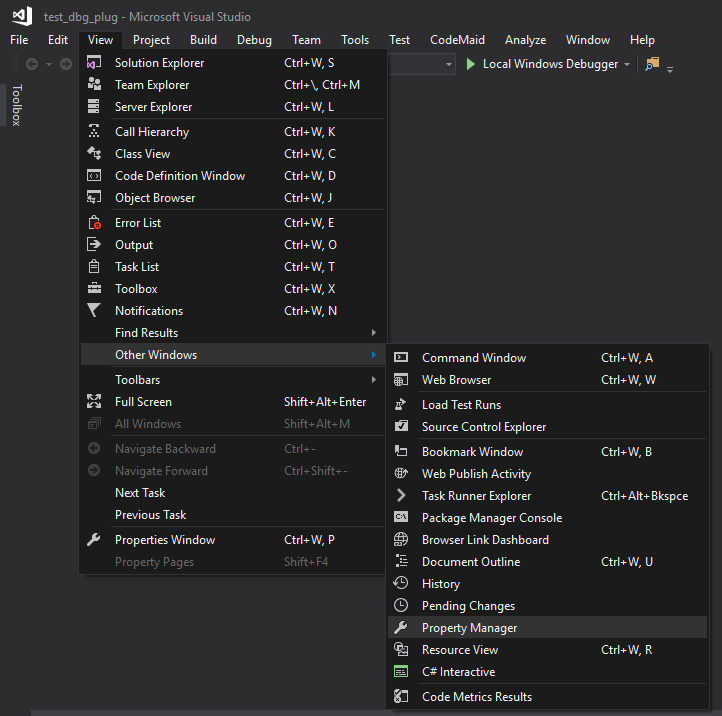Click the Notifications flag icon
722x716 pixels.
click(94, 311)
